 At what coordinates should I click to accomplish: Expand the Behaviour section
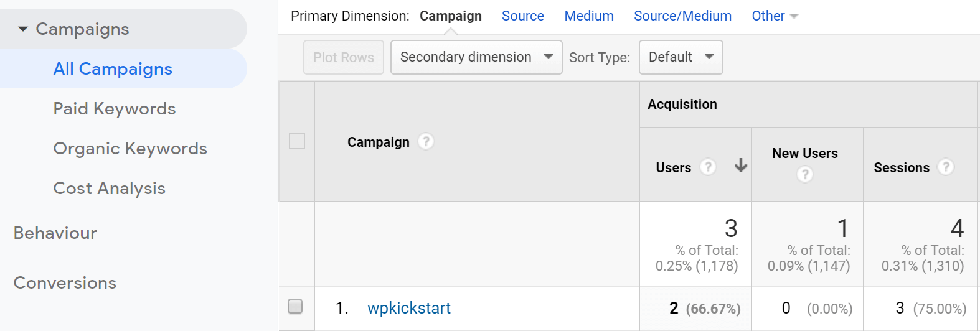click(x=55, y=233)
